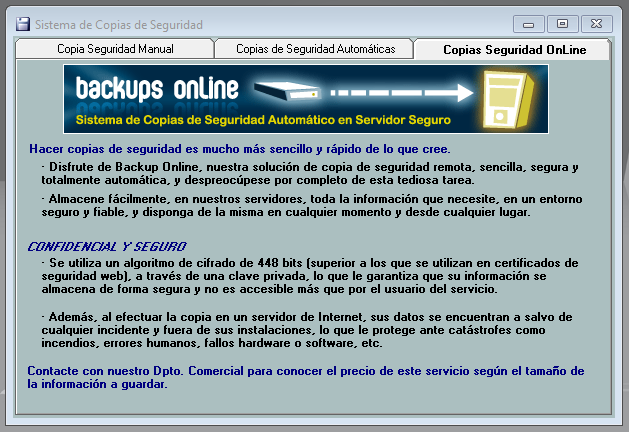Click the paragraph starting 'Disfrute de Backup Online'
629x432 pixels.
(310, 173)
